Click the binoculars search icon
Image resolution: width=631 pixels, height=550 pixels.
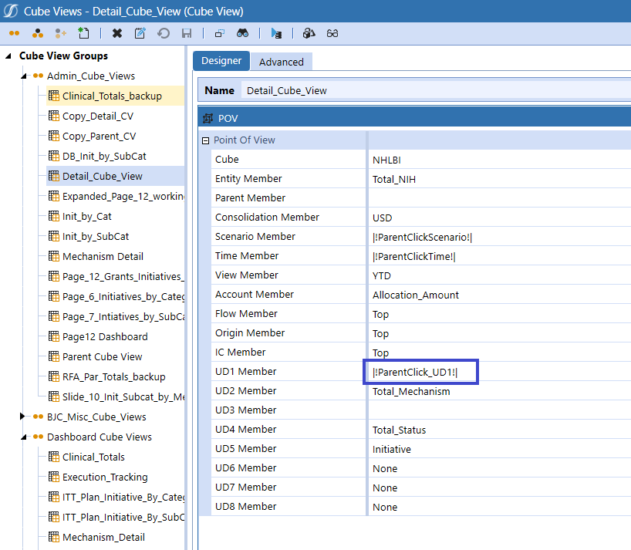click(242, 33)
